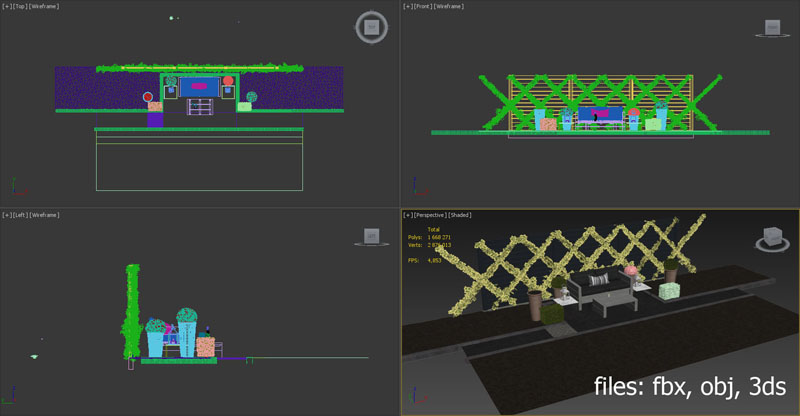
Task: Open the [+] menu of the Left viewport
Action: 6,214
